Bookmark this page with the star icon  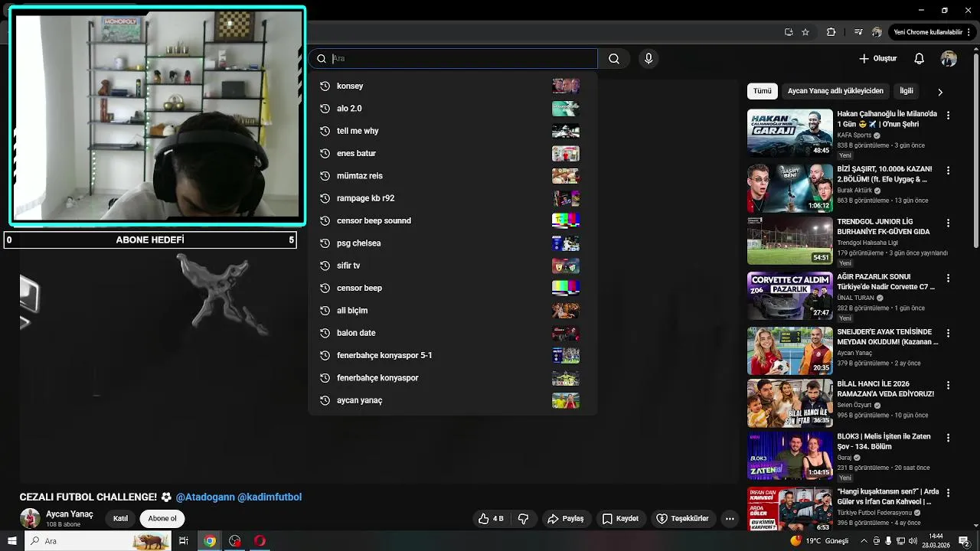coord(805,32)
